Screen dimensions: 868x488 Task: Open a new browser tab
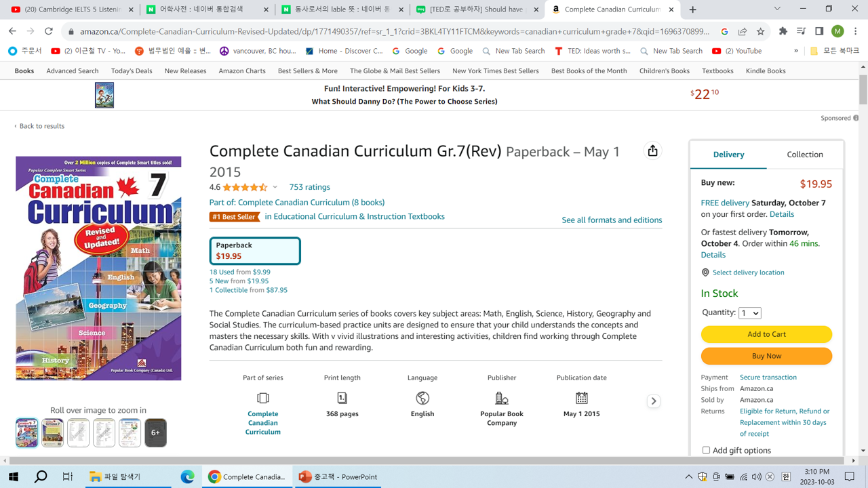pos(692,9)
